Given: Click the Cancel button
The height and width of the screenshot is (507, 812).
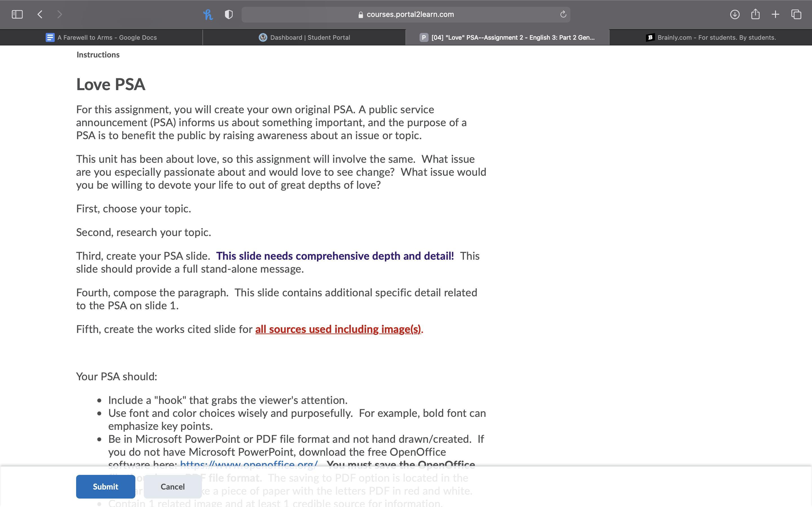Looking at the screenshot, I should tap(173, 486).
